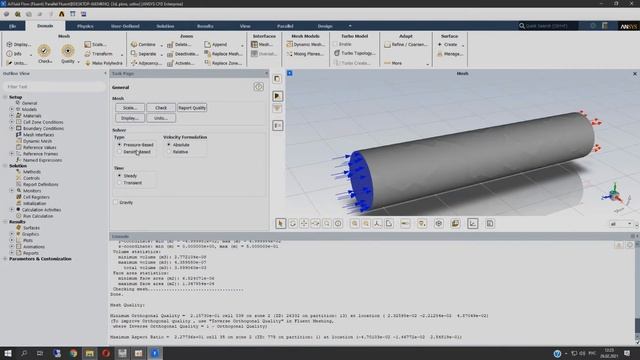
Task: Toggle the Turbo Model Enable checkbox
Action: pos(336,44)
